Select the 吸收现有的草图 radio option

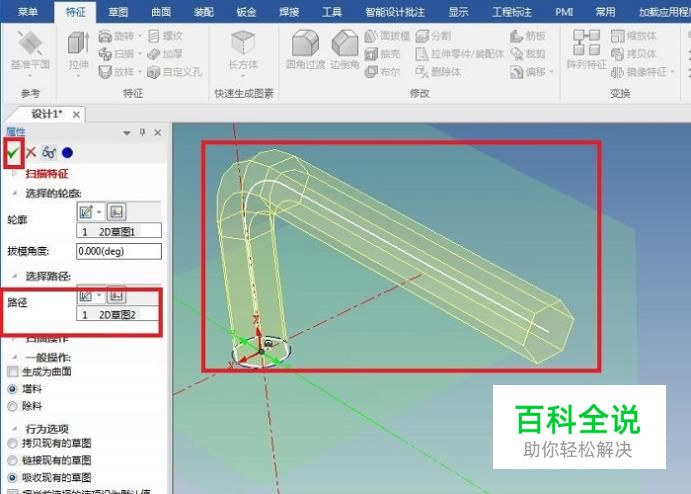click(x=12, y=478)
